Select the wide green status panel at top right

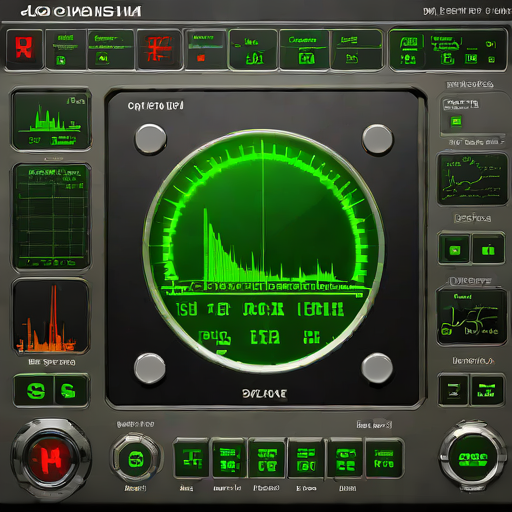pyautogui.click(x=448, y=50)
